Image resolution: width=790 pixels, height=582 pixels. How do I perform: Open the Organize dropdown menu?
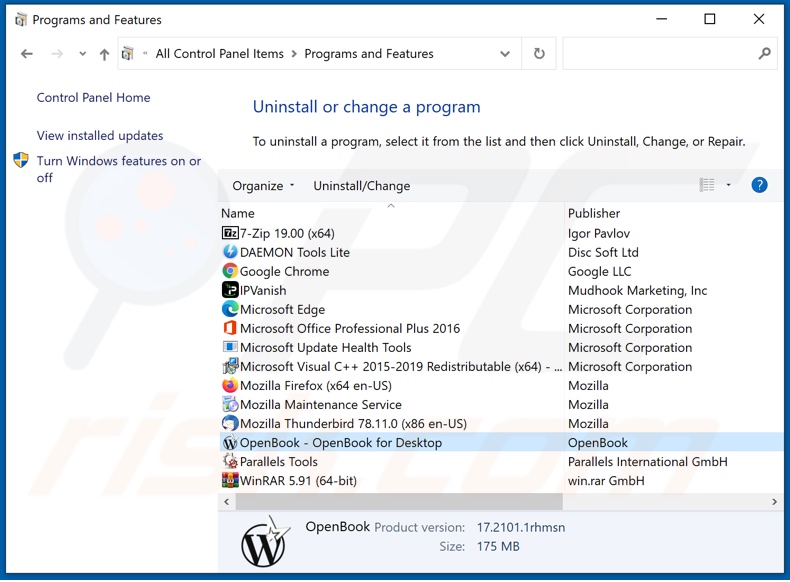tap(263, 186)
